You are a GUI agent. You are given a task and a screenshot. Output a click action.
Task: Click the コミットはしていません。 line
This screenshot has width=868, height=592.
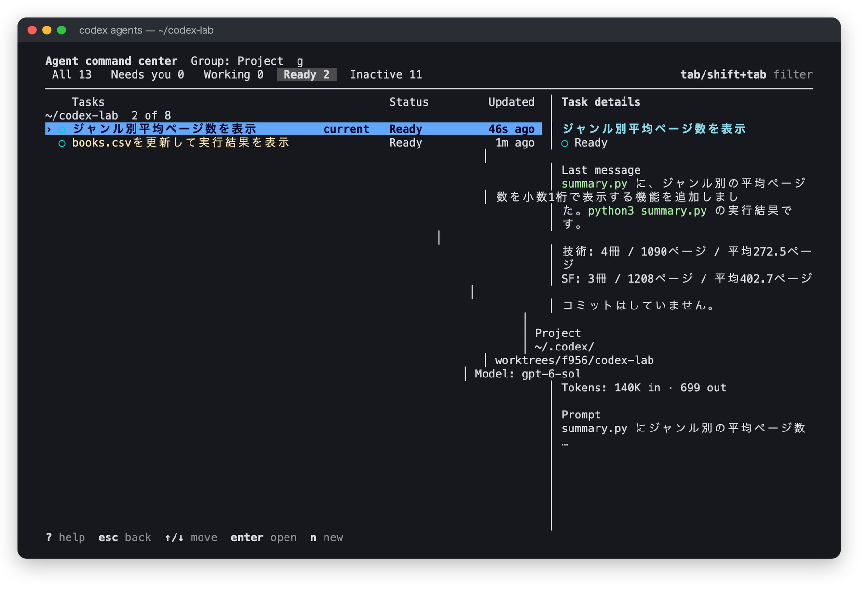pyautogui.click(x=639, y=306)
